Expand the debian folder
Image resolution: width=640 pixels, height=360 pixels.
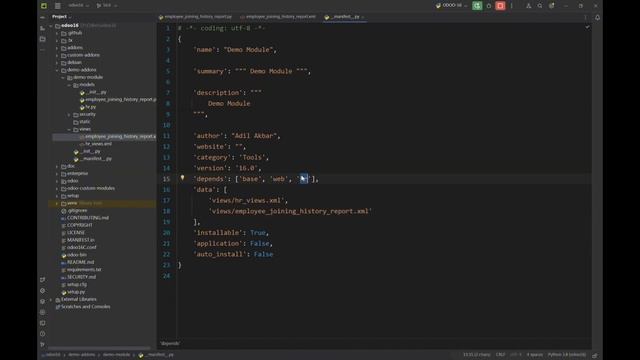point(57,62)
